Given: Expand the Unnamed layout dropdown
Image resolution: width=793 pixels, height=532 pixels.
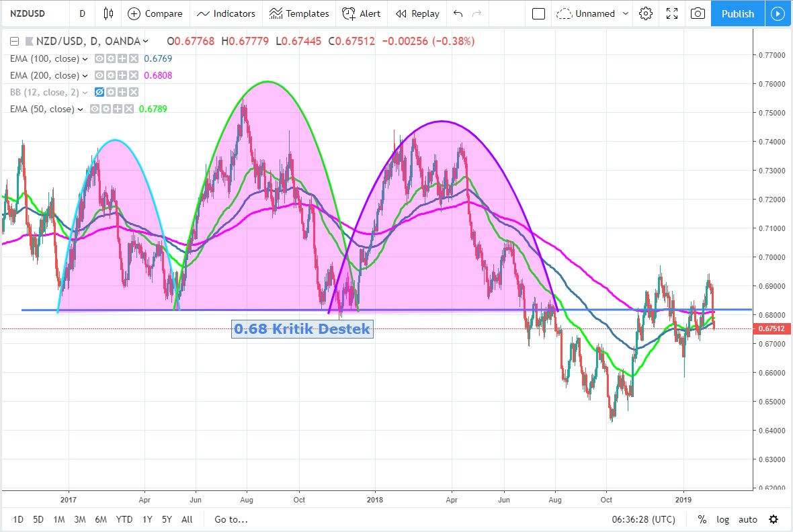Looking at the screenshot, I should pos(626,13).
